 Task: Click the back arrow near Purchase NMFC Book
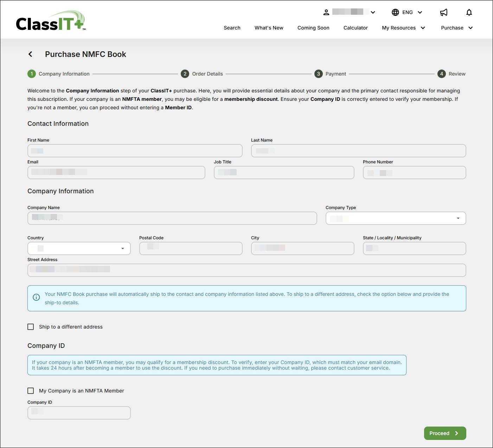pos(30,54)
